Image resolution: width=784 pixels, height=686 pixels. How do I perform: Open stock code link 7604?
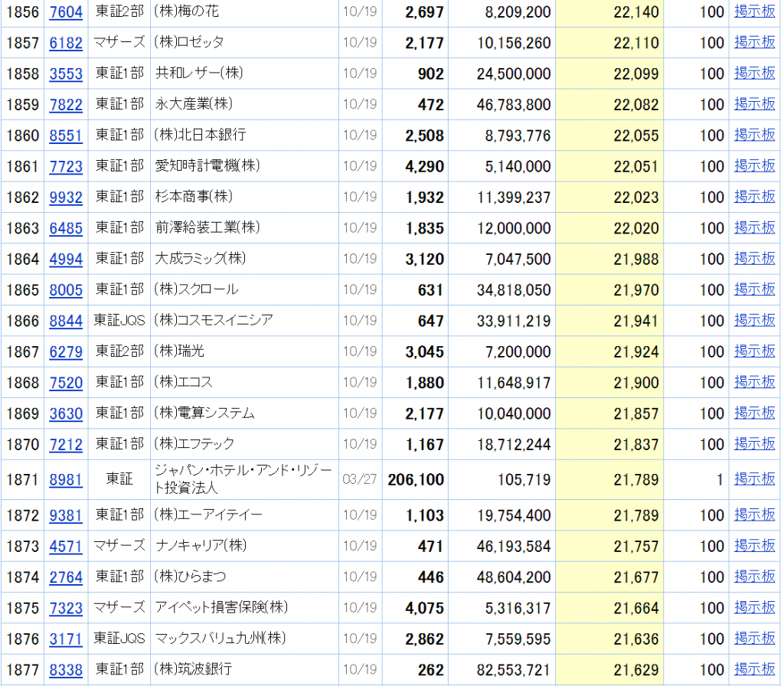tap(66, 11)
